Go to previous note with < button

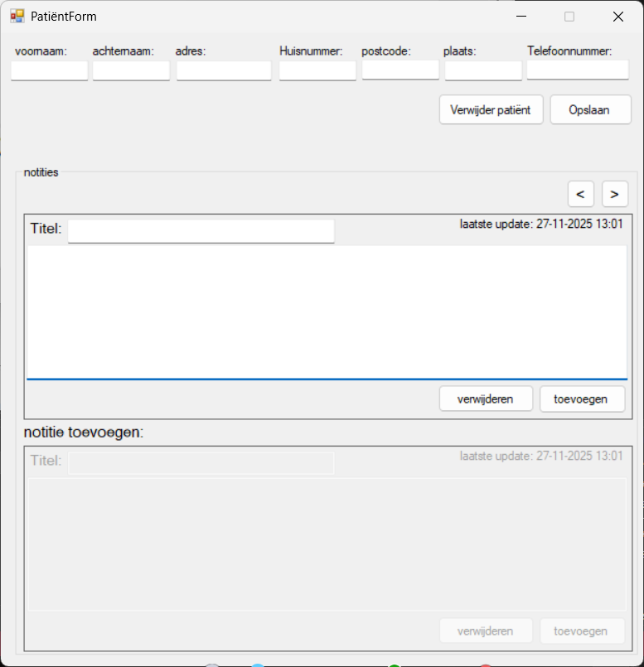click(x=580, y=194)
